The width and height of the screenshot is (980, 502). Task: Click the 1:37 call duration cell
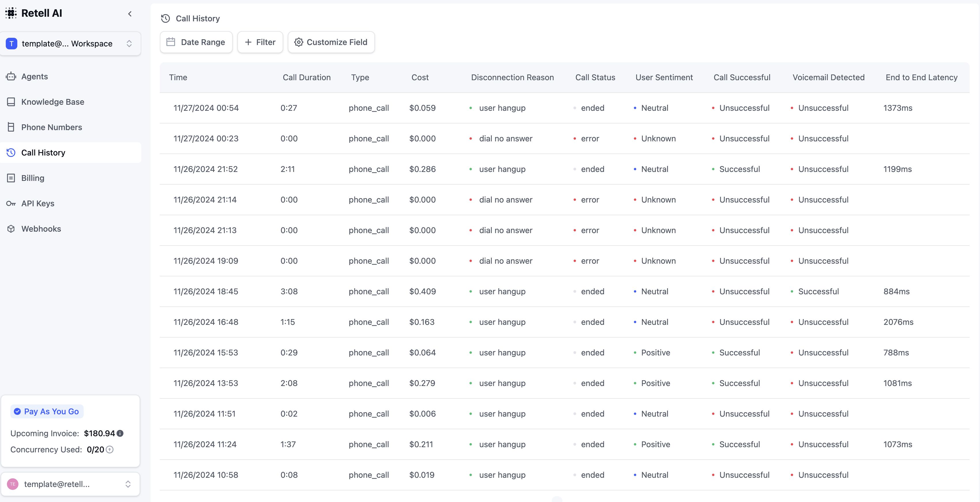click(x=288, y=444)
